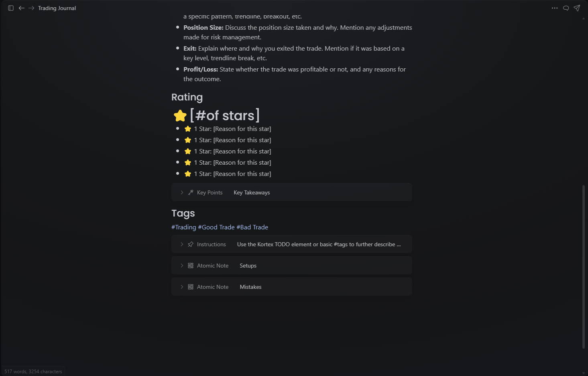Viewport: 588px width, 376px height.
Task: Open the comments speech bubble icon
Action: click(566, 8)
